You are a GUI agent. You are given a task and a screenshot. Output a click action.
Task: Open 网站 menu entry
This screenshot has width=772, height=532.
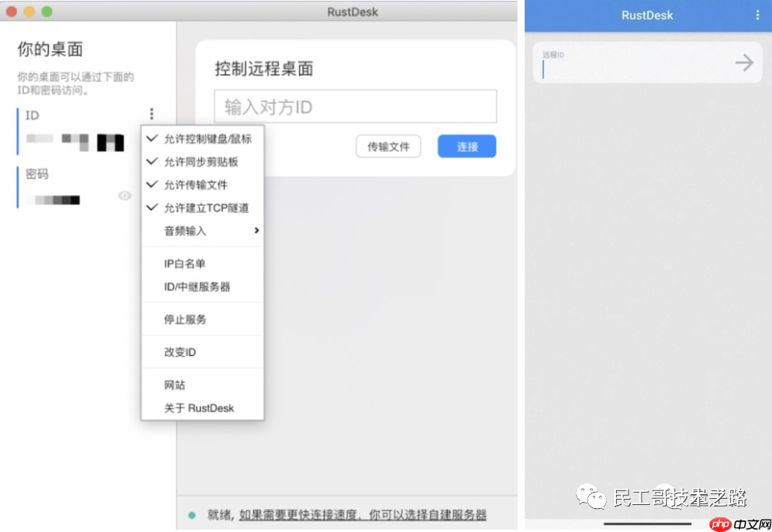click(202, 385)
